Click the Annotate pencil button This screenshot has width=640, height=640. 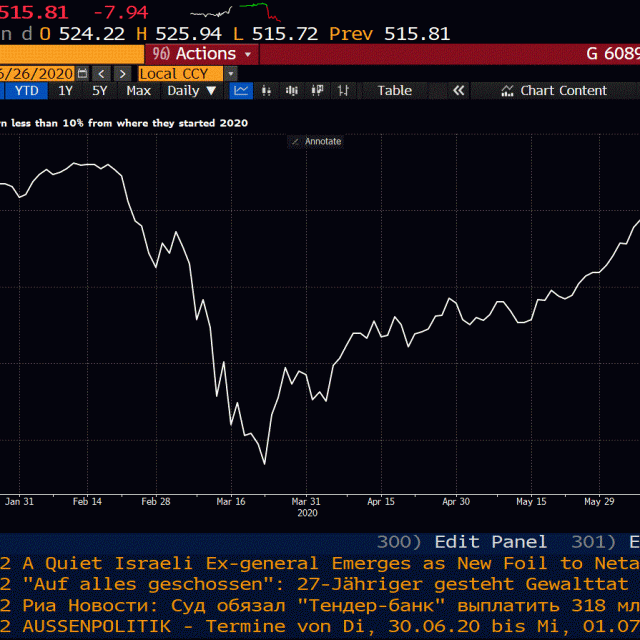coord(316,141)
